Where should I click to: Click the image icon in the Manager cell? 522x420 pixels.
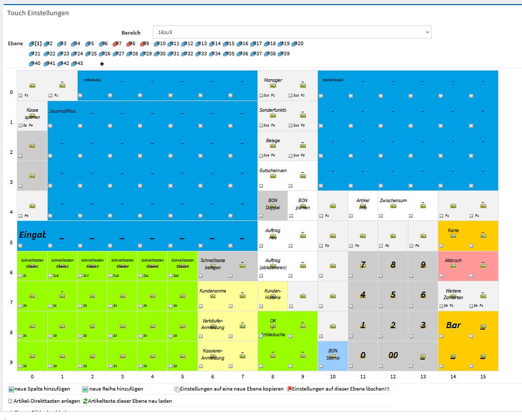273,85
